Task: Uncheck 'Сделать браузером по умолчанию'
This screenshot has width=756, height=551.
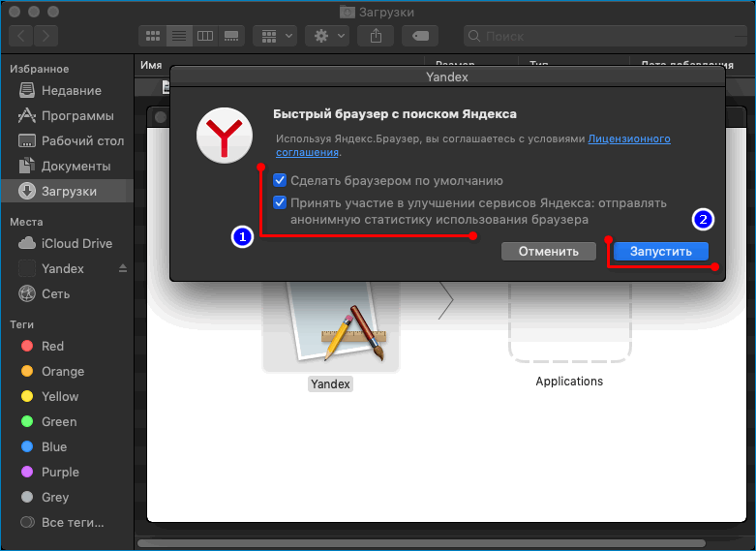Action: [280, 181]
